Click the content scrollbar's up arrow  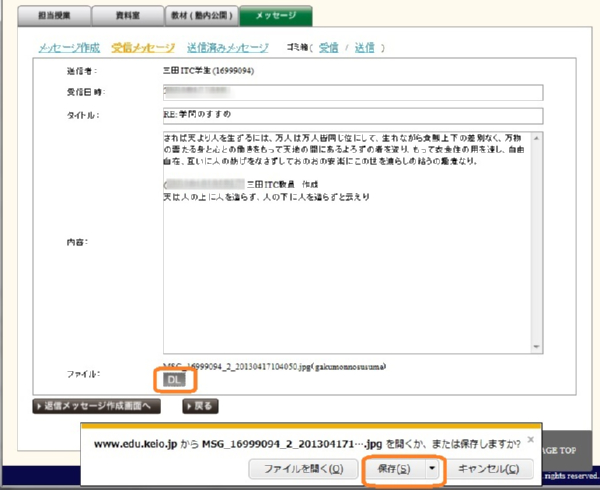click(x=536, y=138)
